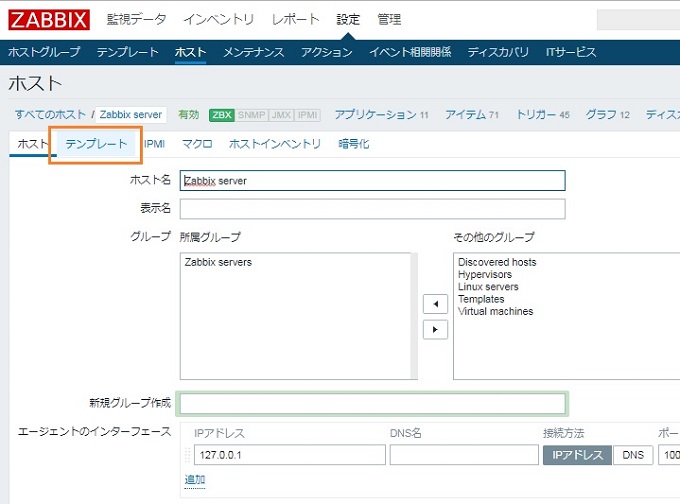Click the IPアドレス field with 127.0.0.1
This screenshot has height=504, width=680.
tap(290, 455)
